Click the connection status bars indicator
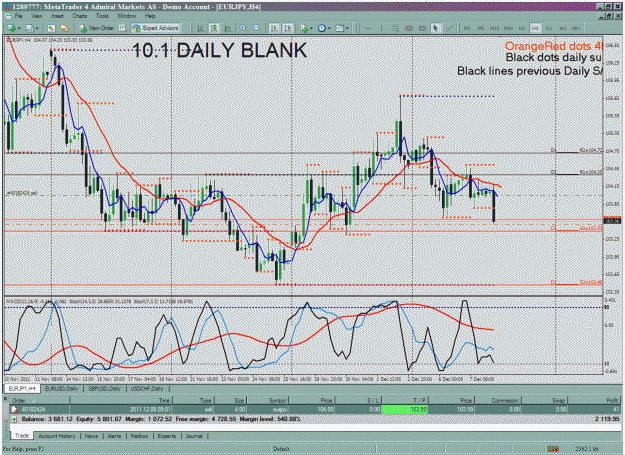This screenshot has height=455, width=625. pos(553,449)
